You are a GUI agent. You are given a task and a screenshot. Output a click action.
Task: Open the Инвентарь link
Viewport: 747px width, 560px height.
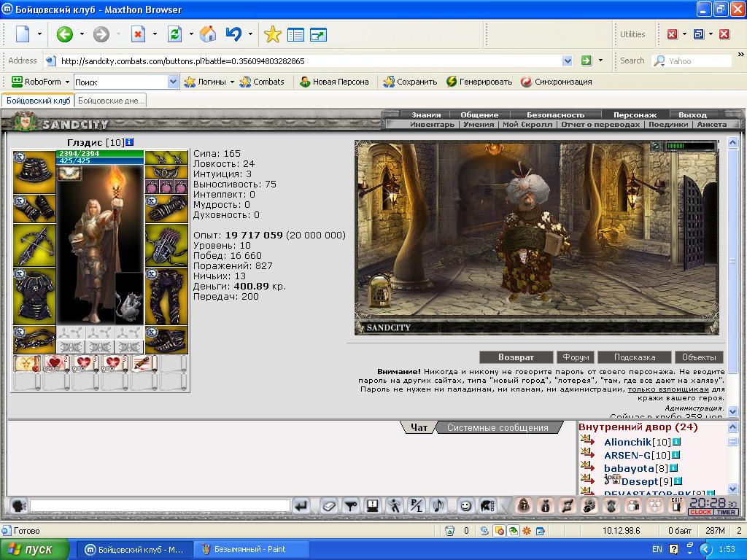tap(432, 124)
